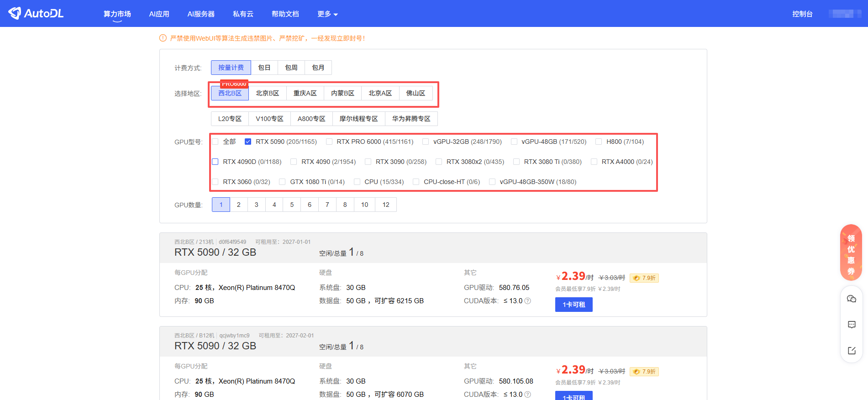The image size is (868, 400).
Task: Set GPU数量 to 1
Action: click(221, 205)
